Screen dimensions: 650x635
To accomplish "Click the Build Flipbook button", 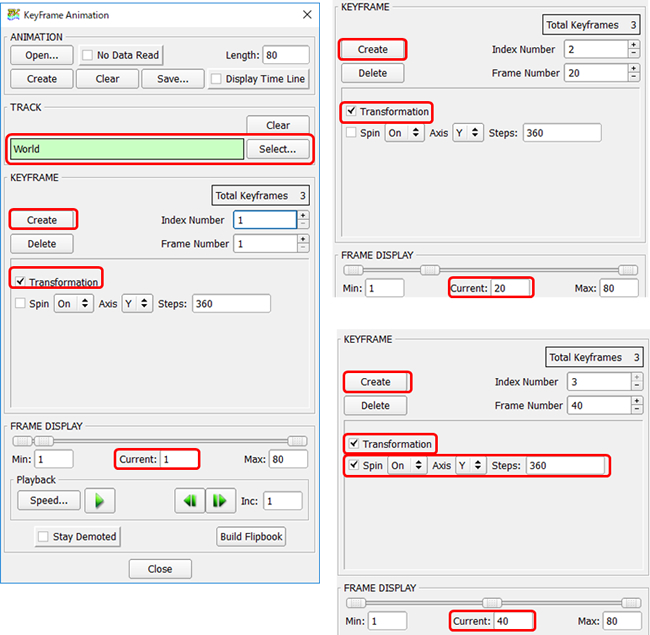I will 251,537.
